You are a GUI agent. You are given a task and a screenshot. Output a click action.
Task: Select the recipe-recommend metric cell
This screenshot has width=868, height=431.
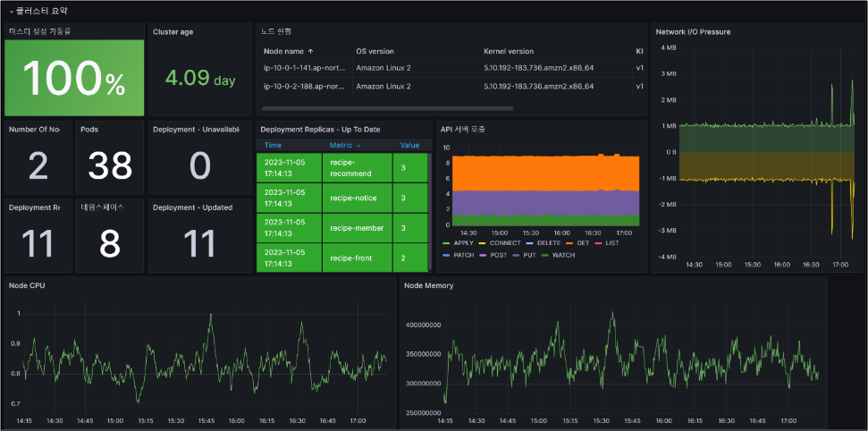point(358,168)
